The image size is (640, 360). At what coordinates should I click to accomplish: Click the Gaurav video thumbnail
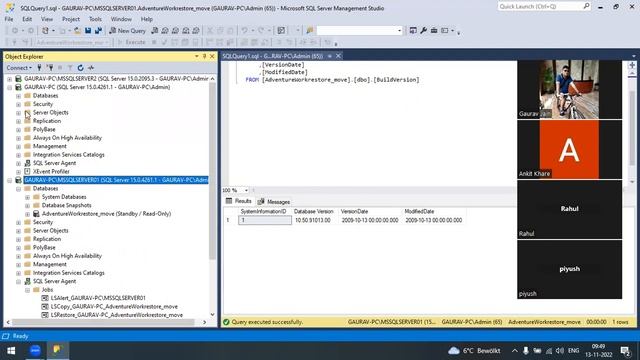(x=569, y=89)
